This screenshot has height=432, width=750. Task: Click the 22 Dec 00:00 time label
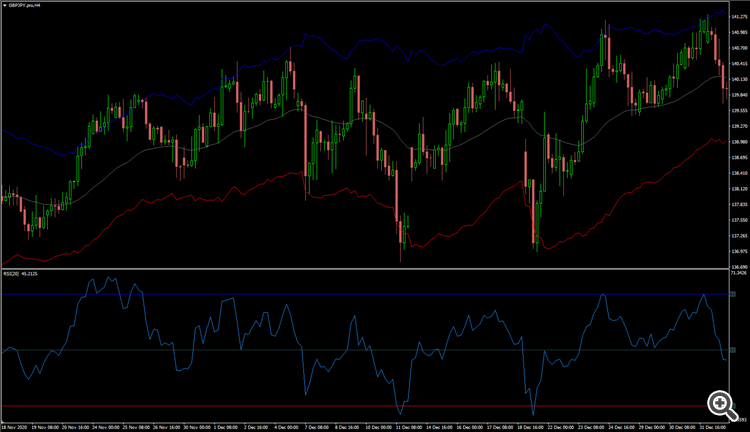(x=561, y=427)
